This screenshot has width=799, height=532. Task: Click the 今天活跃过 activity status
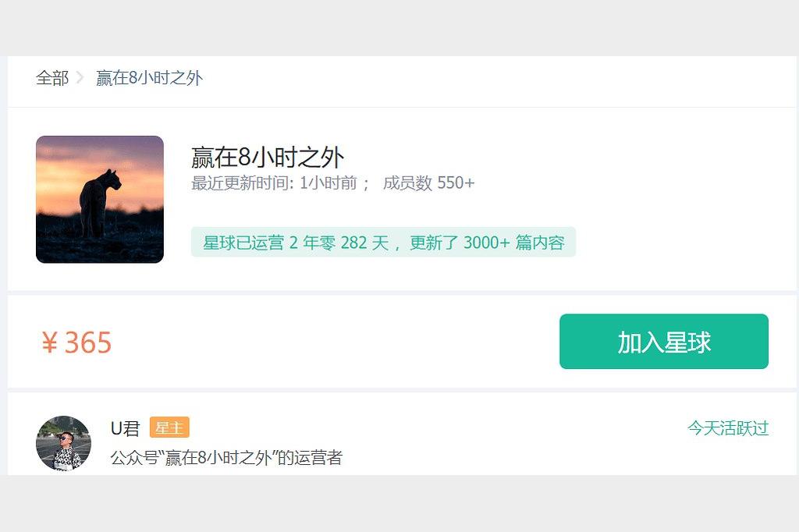coord(728,428)
